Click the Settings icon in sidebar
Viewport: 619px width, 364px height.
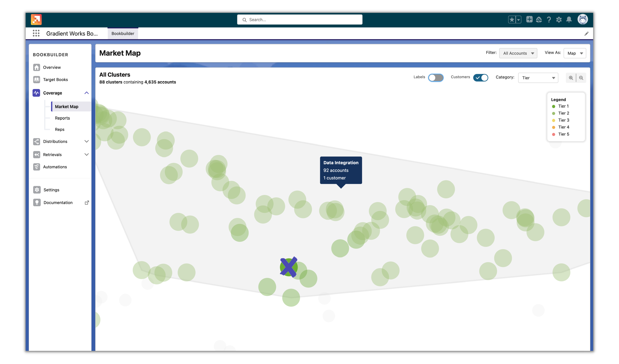[x=37, y=189]
